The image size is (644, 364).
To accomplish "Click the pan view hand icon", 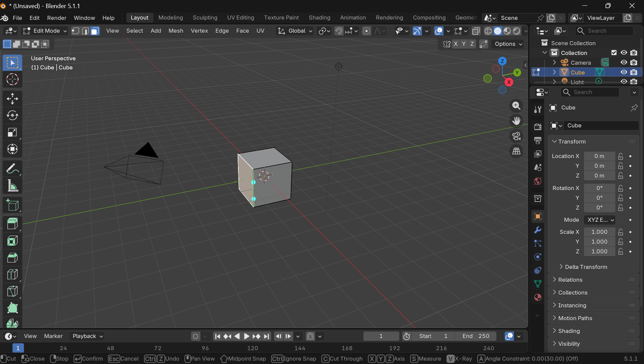I will [516, 121].
